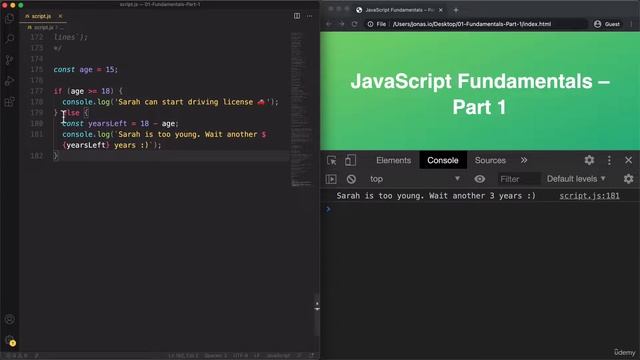Click the console prompt input line

[480, 209]
